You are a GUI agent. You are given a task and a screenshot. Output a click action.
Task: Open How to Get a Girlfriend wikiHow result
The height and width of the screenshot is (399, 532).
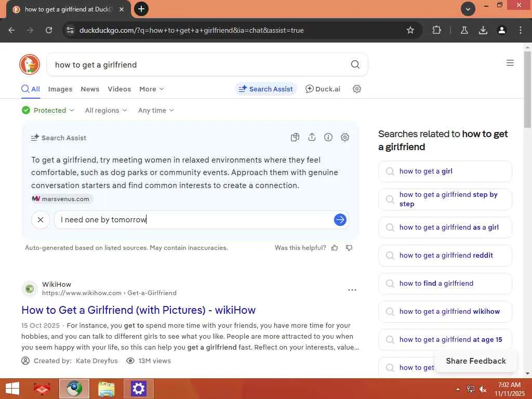tap(138, 310)
